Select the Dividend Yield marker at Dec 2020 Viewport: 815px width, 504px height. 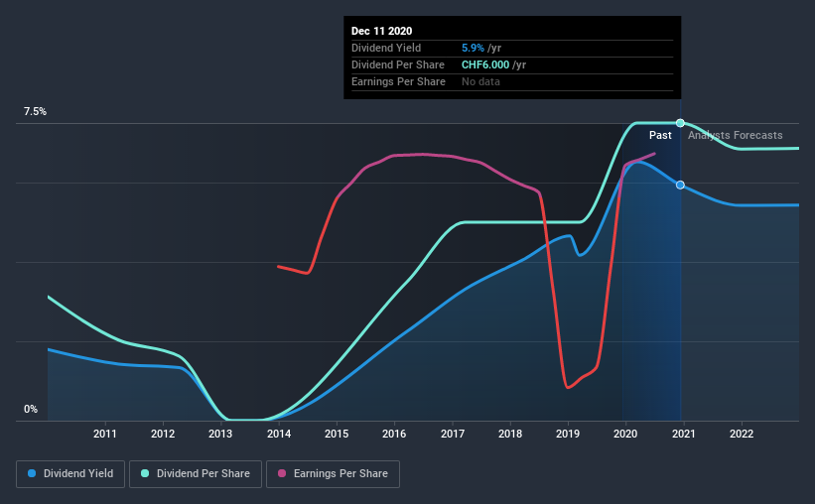680,185
